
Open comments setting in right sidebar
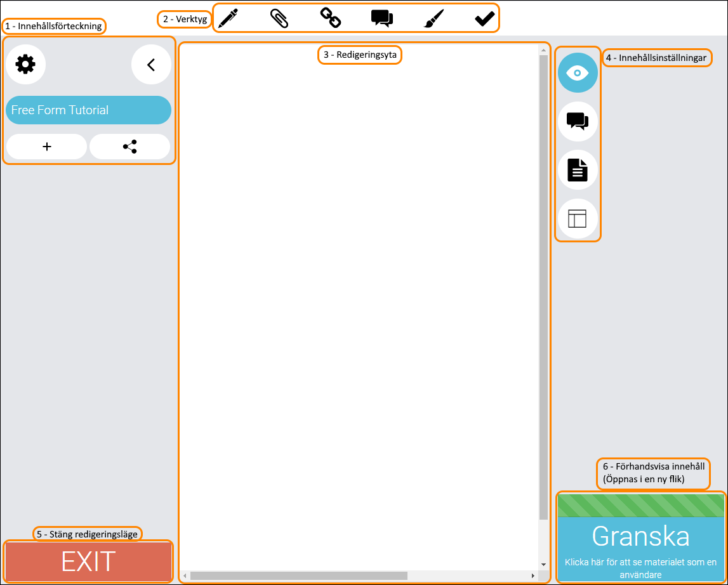point(578,122)
